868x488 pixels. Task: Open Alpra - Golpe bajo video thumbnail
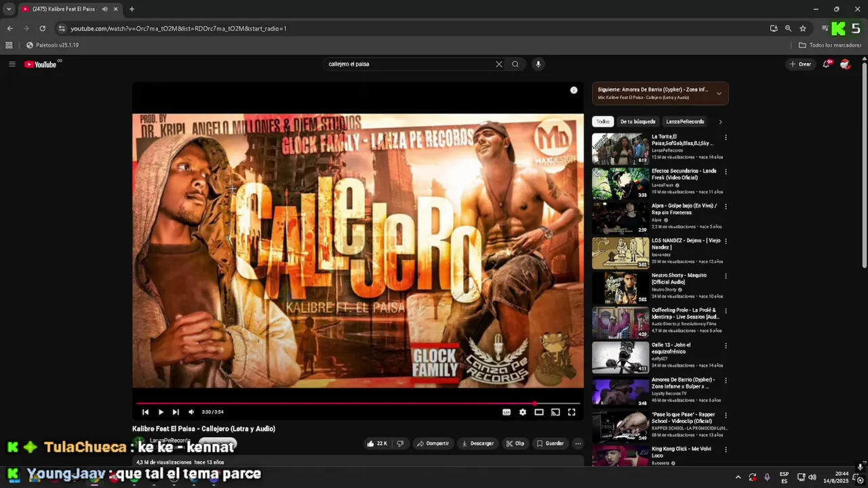(x=620, y=218)
